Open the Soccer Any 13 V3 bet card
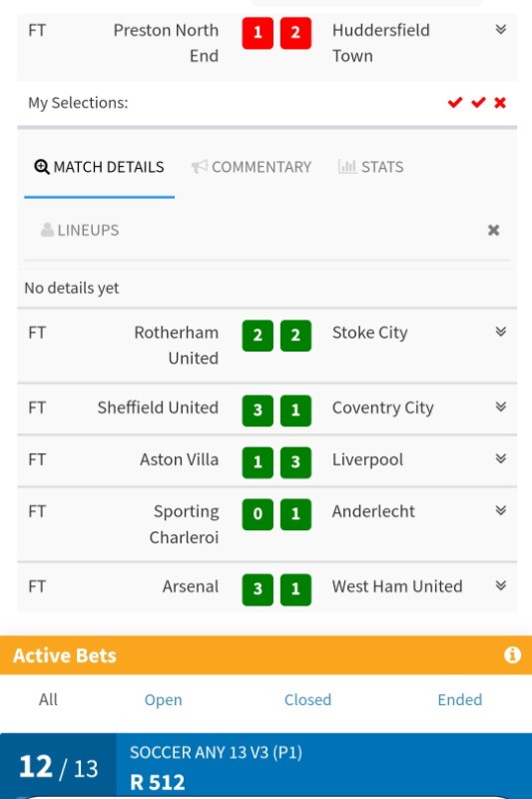Viewport: 532px width, 799px height. tap(266, 766)
